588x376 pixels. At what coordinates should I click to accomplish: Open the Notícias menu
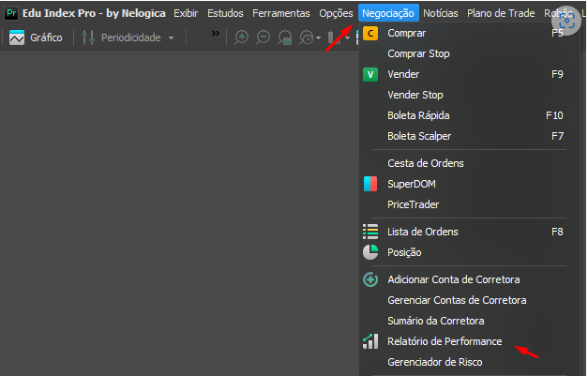pos(441,13)
